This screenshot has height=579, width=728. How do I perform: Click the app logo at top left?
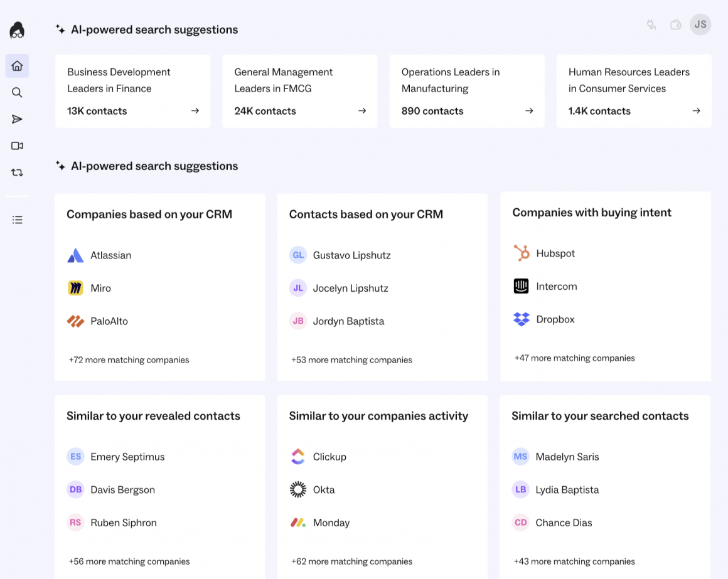(x=17, y=29)
